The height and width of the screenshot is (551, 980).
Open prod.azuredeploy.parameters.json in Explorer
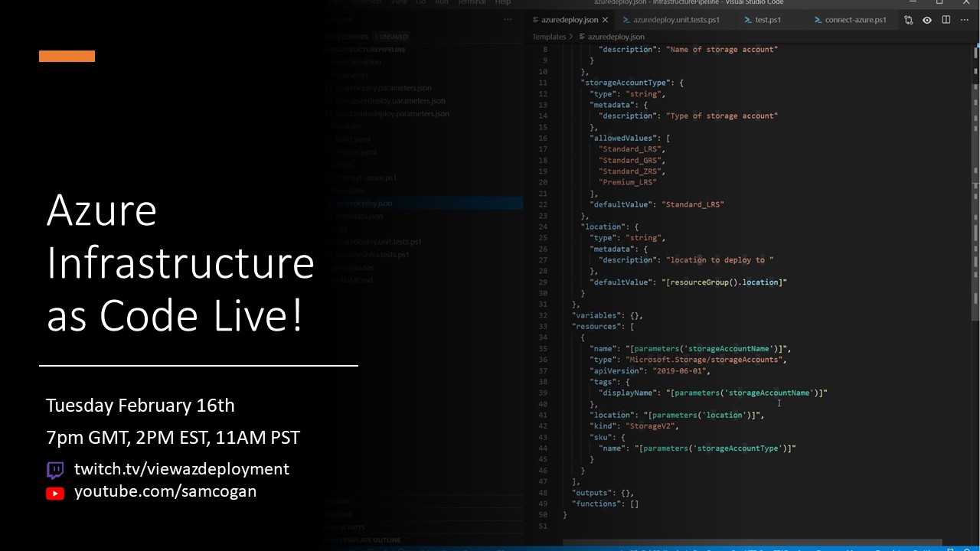tap(391, 114)
